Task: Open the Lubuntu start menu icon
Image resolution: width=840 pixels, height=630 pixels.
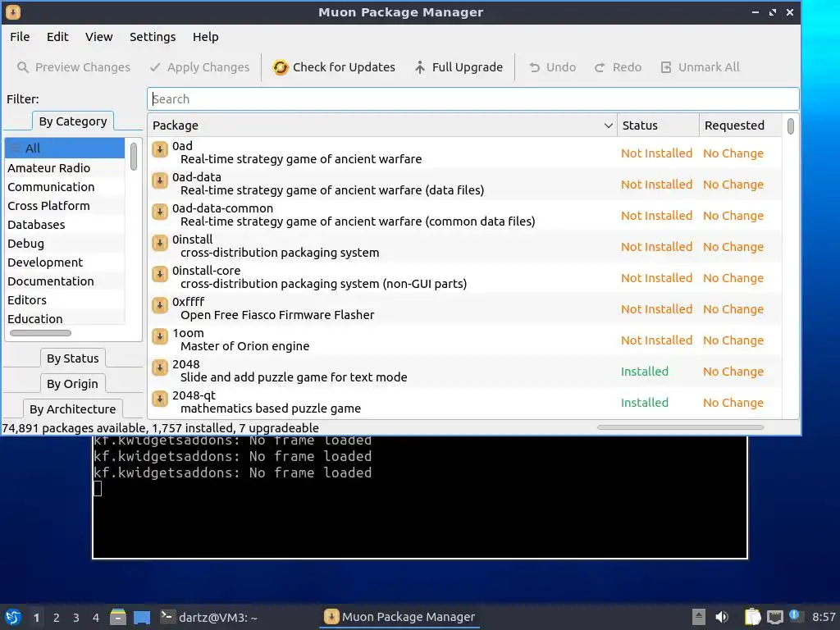Action: coord(13,617)
